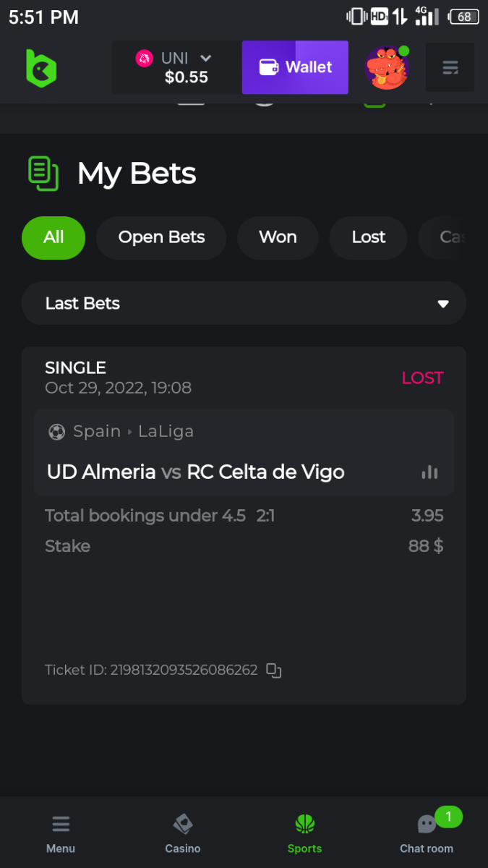Click the Last Bets dropdown arrow
The image size is (488, 868).
pos(443,304)
